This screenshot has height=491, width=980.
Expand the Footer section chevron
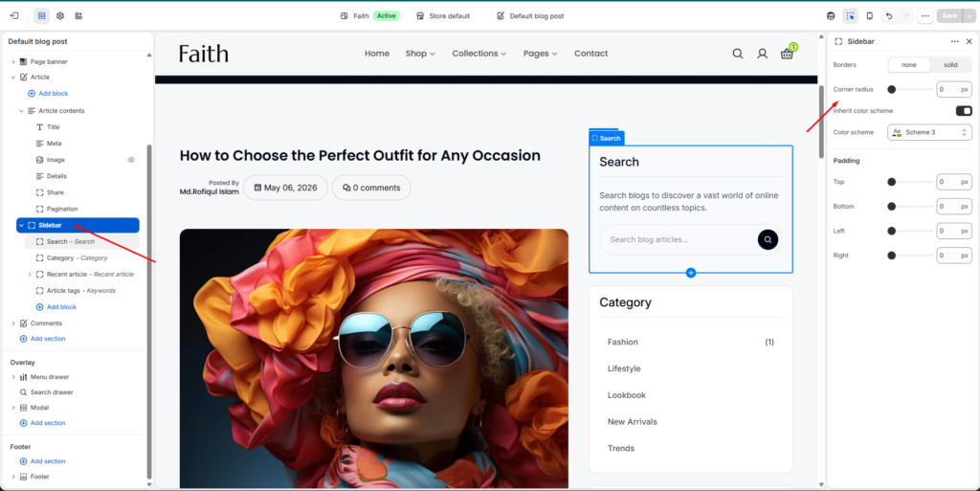(13, 477)
